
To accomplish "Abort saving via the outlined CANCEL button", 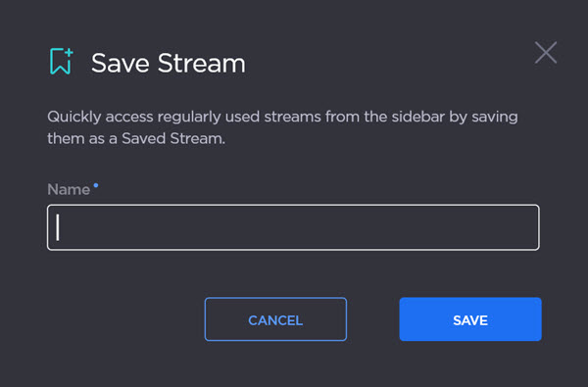I will click(275, 319).
